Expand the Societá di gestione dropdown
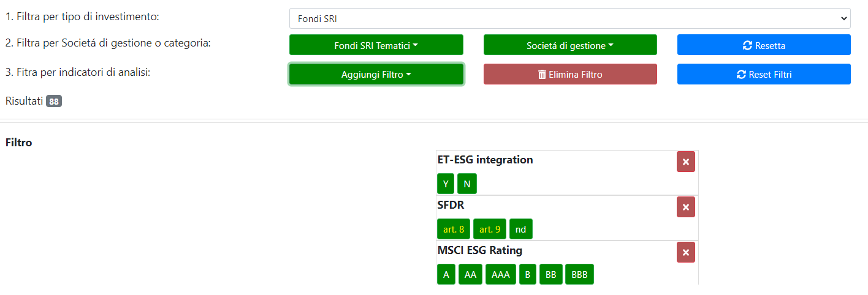This screenshot has height=295, width=868. tap(570, 45)
